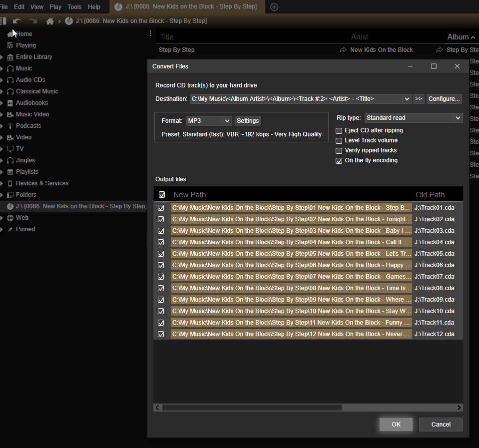Viewport: 479px width, 448px height.
Task: Enable Eject CD after ripping
Action: pos(339,131)
